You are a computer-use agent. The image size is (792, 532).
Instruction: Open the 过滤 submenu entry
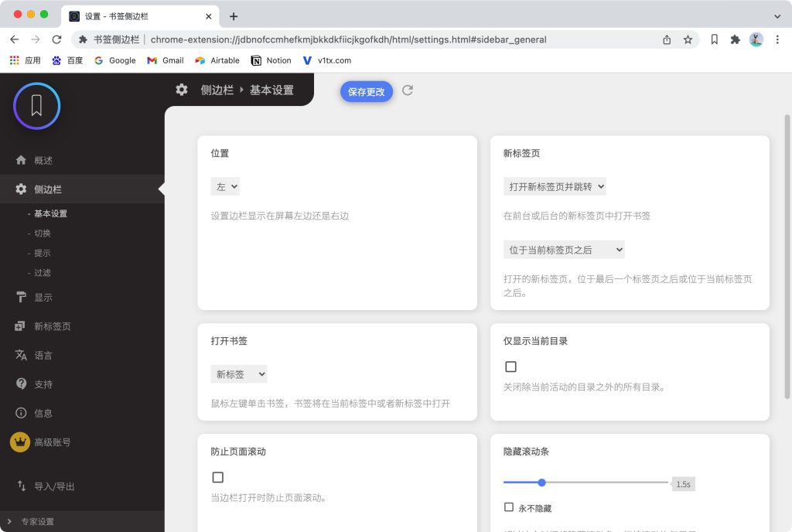click(x=42, y=272)
